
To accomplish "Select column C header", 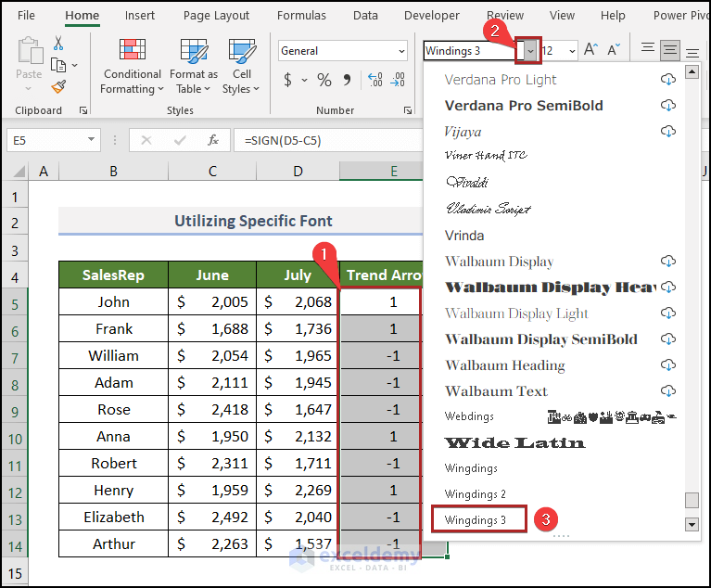I will tap(212, 172).
